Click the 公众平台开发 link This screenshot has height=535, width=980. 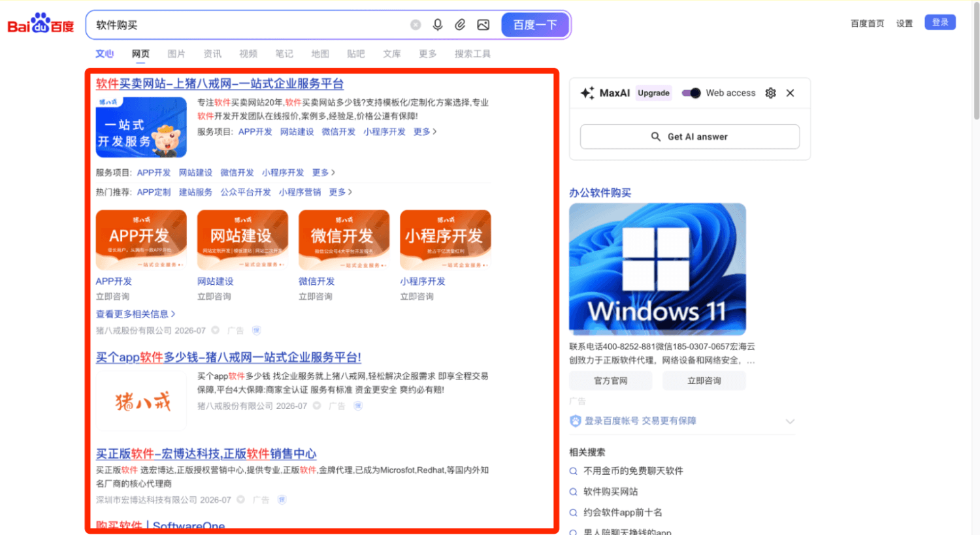246,192
